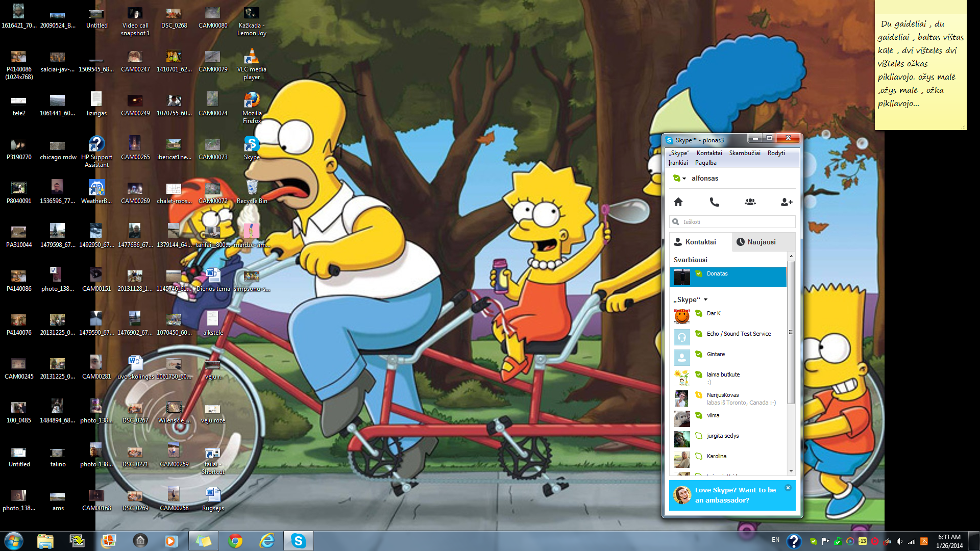The width and height of the screenshot is (980, 551).
Task: Click the Ieškoti search field
Action: pyautogui.click(x=732, y=222)
